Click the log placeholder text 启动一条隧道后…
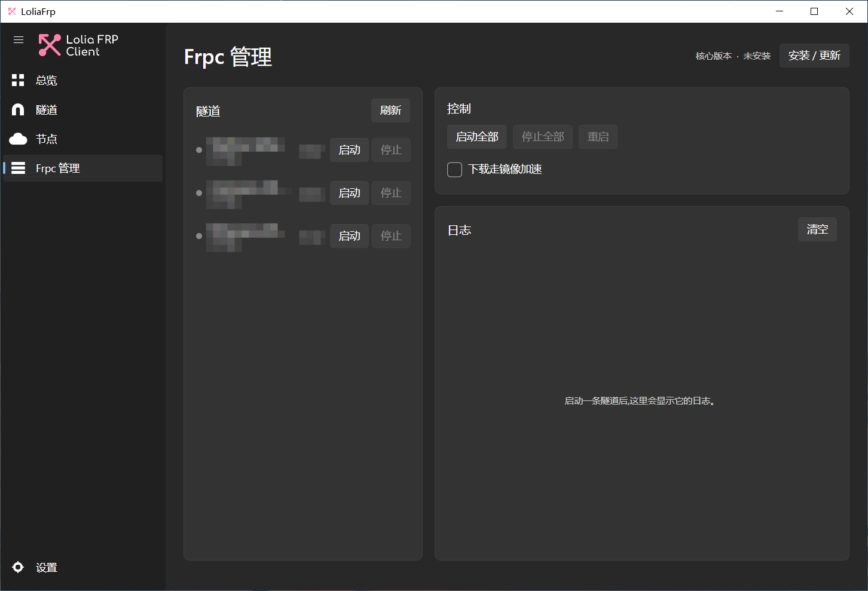The image size is (868, 591). 640,401
